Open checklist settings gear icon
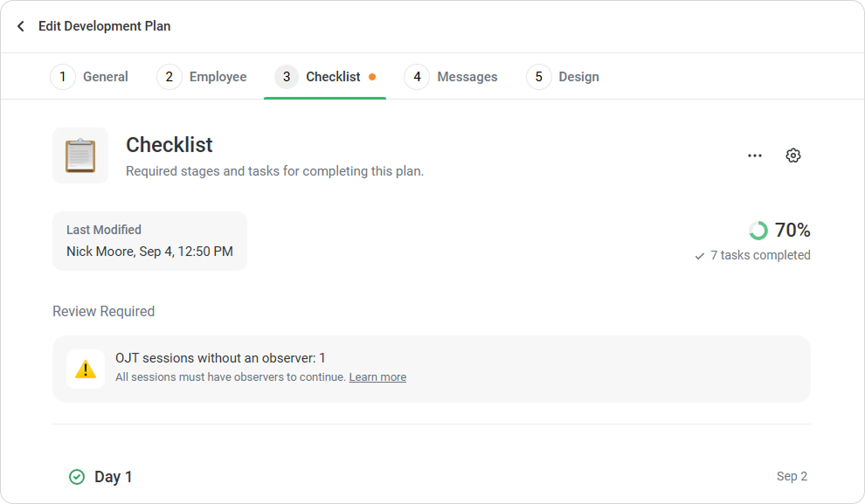Viewport: 865px width, 504px height. [x=793, y=155]
